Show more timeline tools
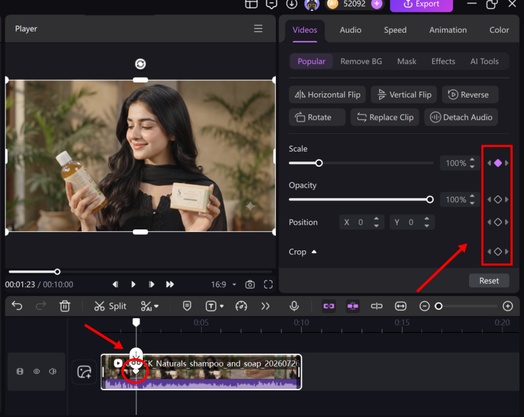The height and width of the screenshot is (417, 524). [x=265, y=306]
